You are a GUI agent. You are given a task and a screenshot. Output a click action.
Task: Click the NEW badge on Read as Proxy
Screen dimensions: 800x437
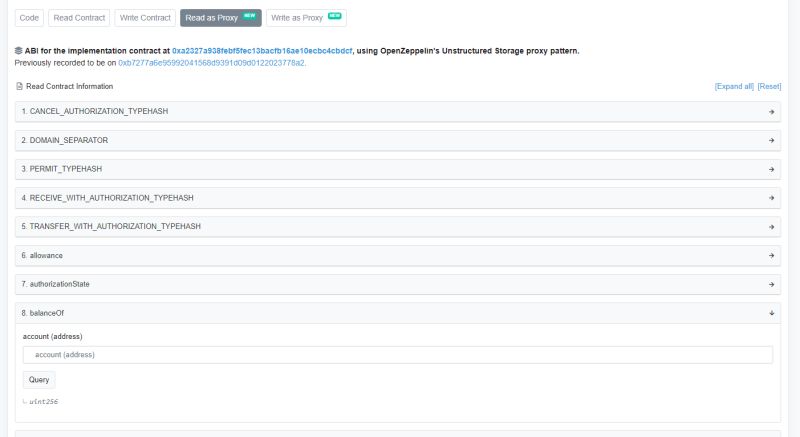[249, 16]
